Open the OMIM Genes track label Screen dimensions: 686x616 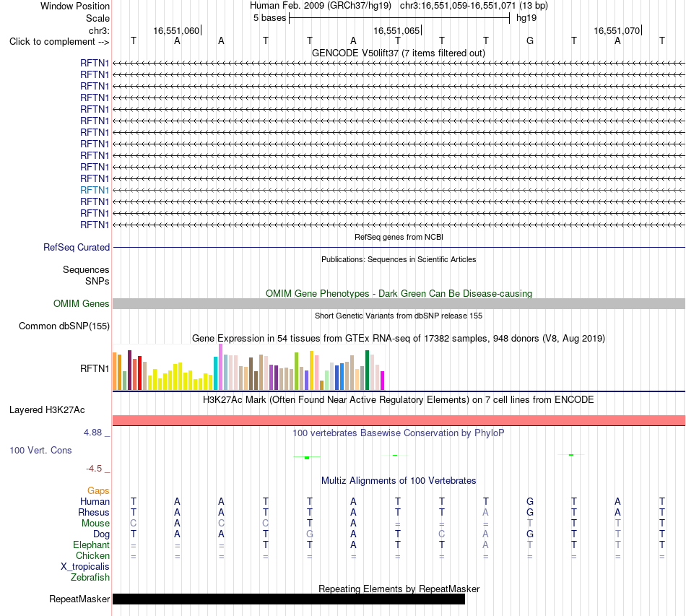[x=82, y=303]
